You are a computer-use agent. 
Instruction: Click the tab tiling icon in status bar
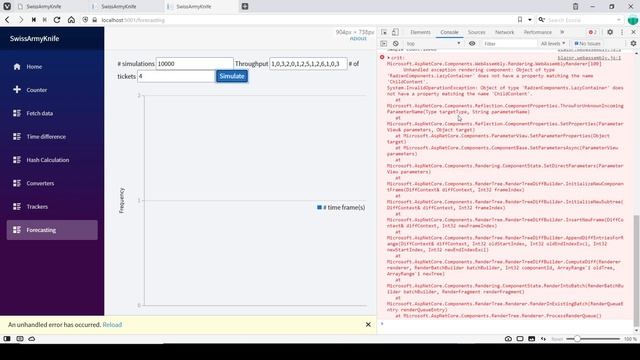click(20, 339)
